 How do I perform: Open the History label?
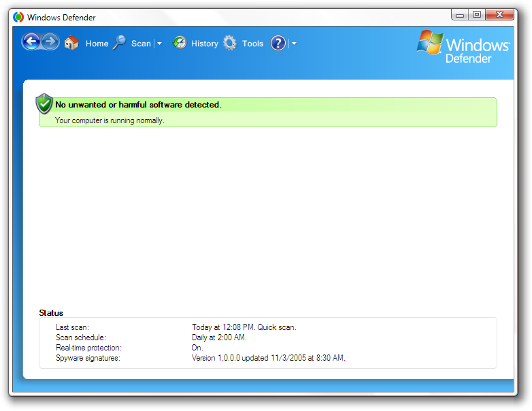click(x=205, y=44)
